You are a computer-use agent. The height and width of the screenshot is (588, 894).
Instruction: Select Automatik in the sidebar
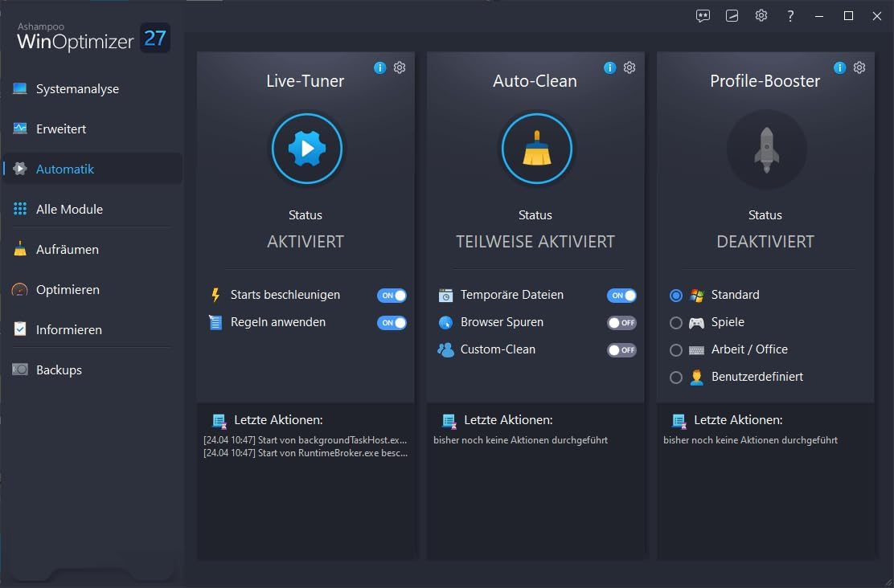pos(92,169)
